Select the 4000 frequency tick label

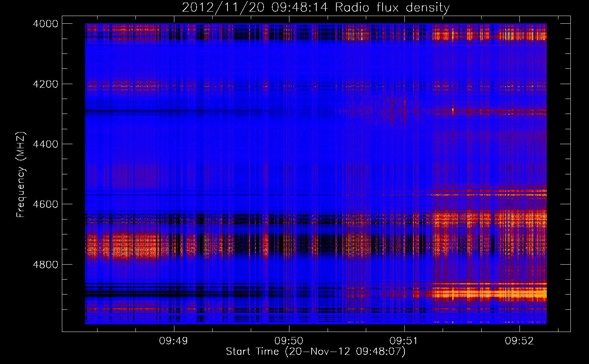point(46,24)
